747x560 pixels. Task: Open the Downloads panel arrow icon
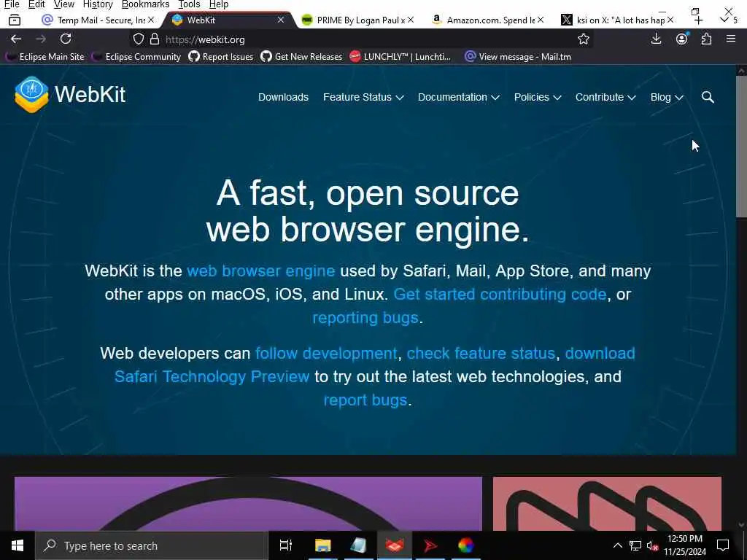(656, 39)
